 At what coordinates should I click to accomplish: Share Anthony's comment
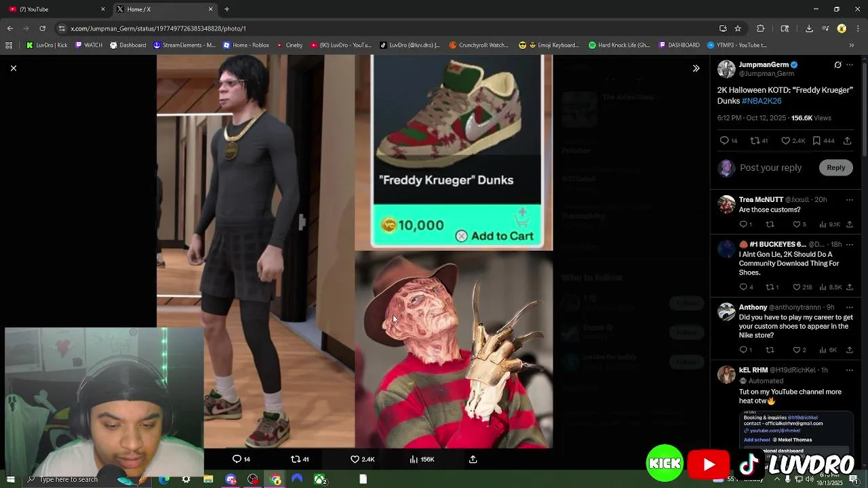click(x=850, y=350)
